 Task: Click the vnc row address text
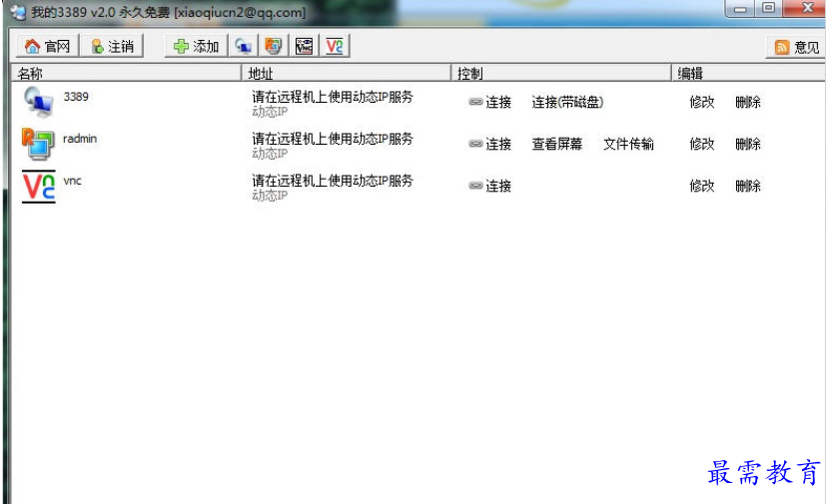coord(333,181)
